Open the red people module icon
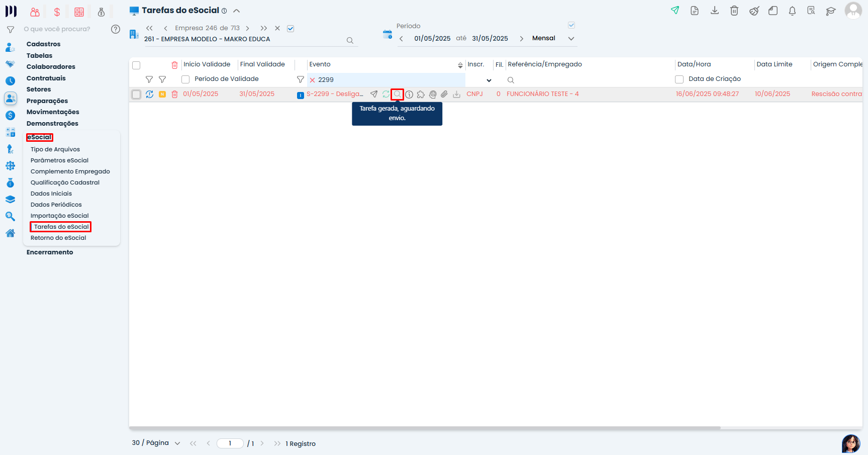Image resolution: width=868 pixels, height=455 pixels. 35,12
